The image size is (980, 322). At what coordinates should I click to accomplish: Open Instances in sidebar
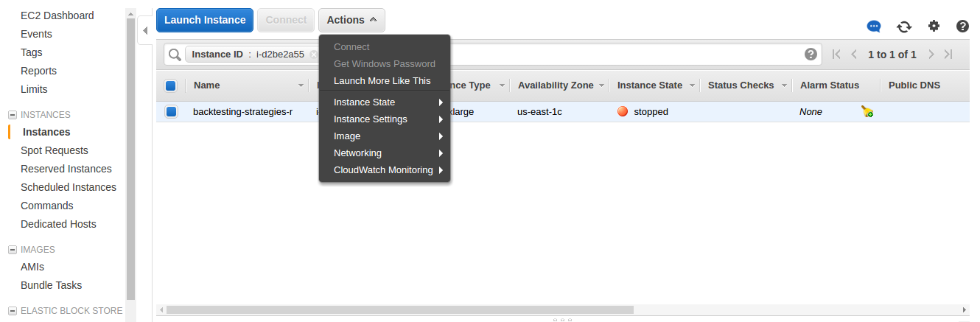[x=46, y=132]
